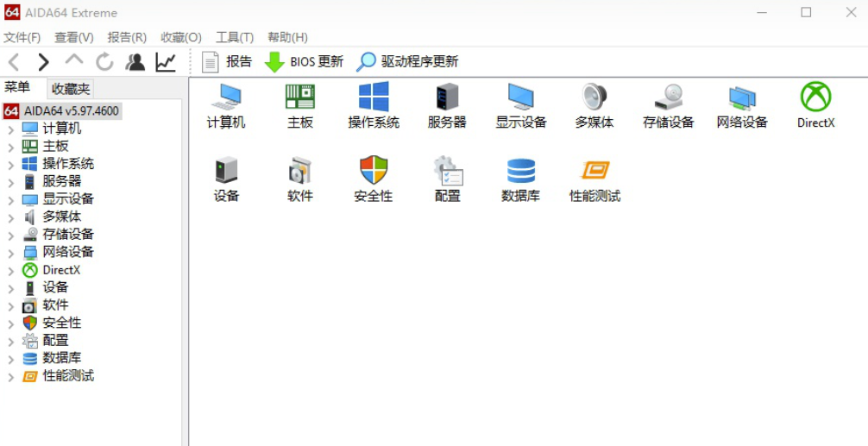Expand the 显示设备 tree node chevron
Viewport: 868px width, 446px height.
[10, 199]
